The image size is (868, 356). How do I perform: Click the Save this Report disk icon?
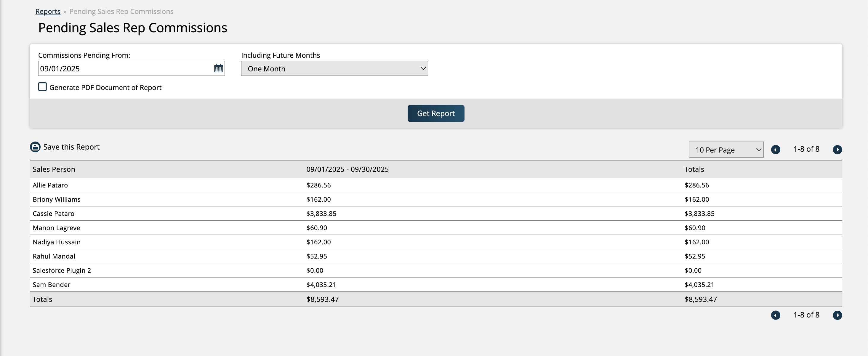tap(35, 147)
